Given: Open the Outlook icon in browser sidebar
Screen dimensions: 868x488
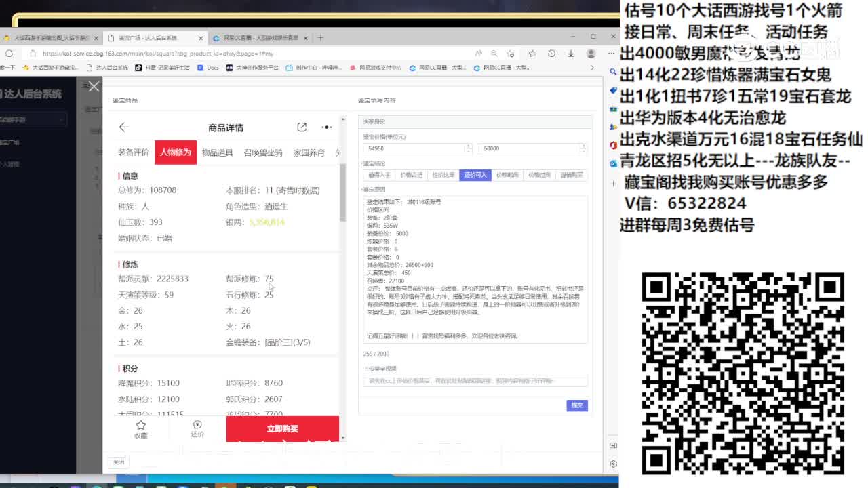Looking at the screenshot, I should (x=613, y=163).
